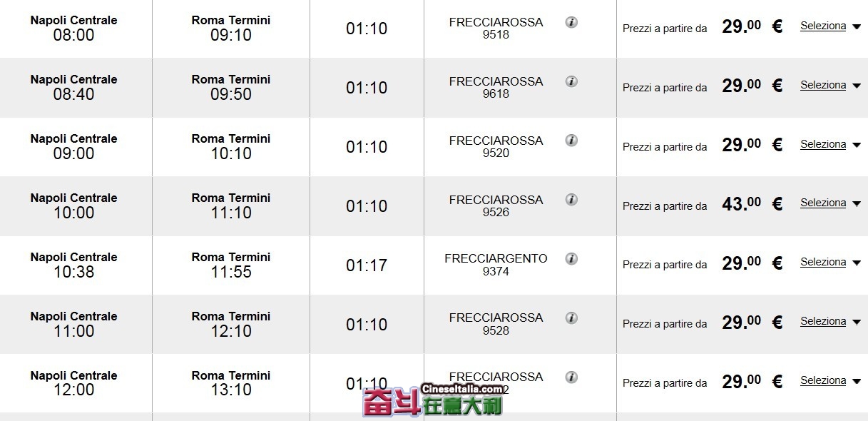Click Roma Termini 12:10 arrival cell
The height and width of the screenshot is (421, 868).
pyautogui.click(x=231, y=324)
